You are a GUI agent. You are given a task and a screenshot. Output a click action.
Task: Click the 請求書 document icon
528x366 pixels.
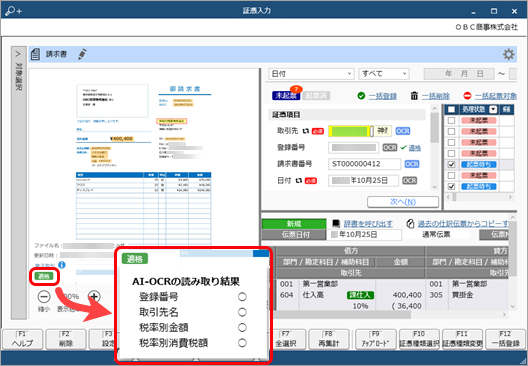[x=35, y=54]
